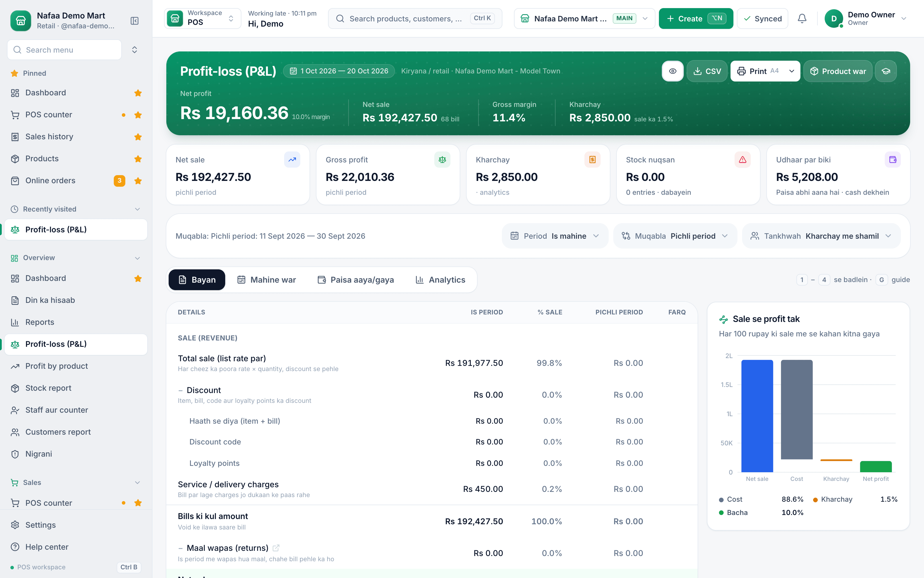Open Profit by product in sidebar
924x578 pixels.
76,366
